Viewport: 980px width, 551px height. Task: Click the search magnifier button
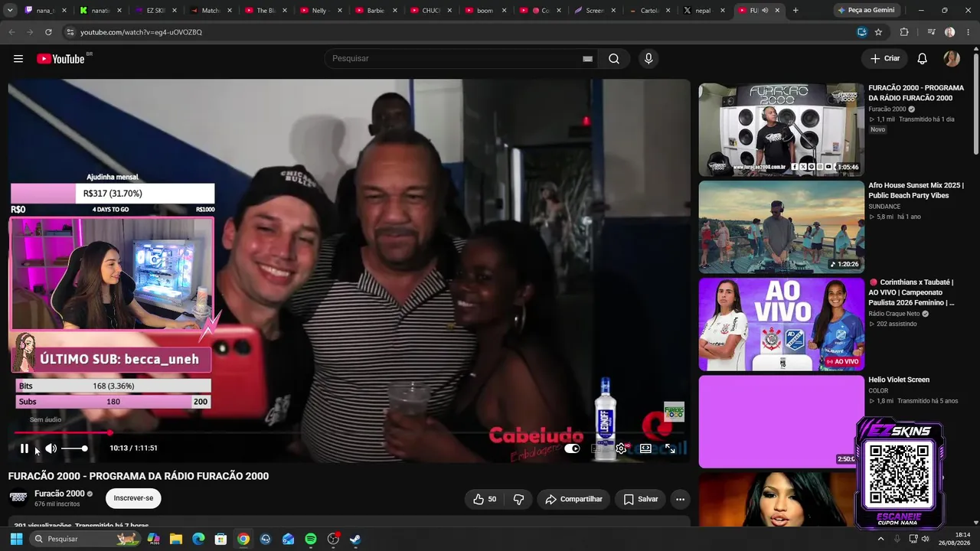click(x=614, y=59)
